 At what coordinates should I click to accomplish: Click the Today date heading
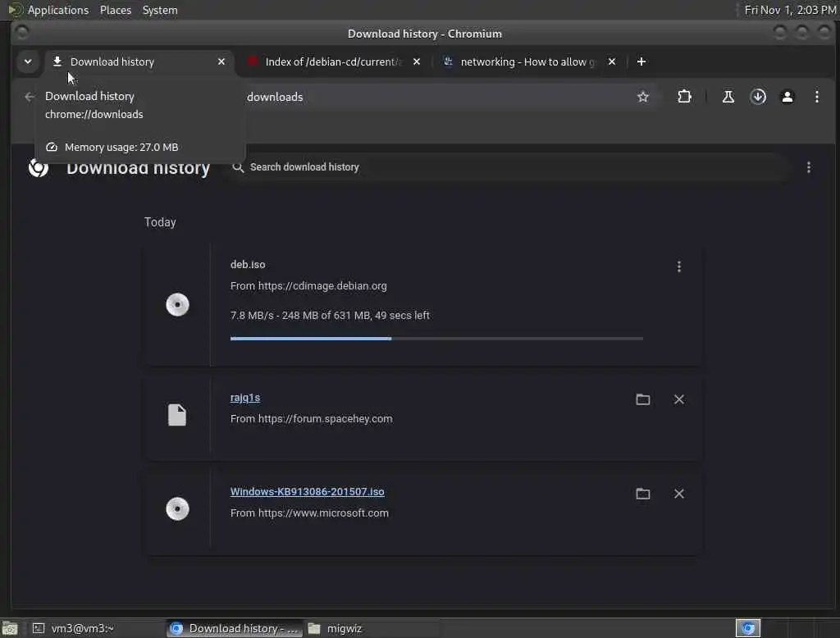click(160, 222)
